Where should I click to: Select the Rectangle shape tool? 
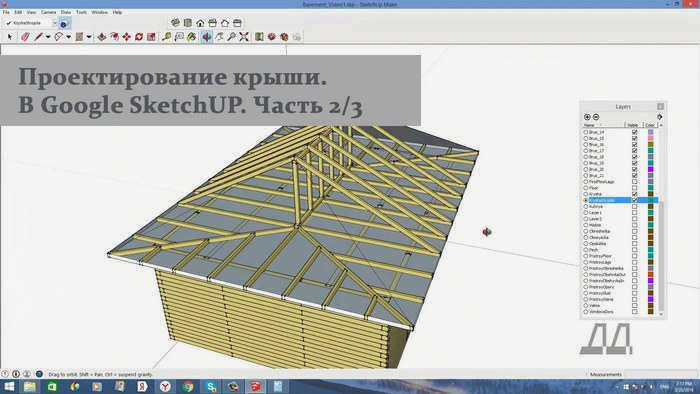(79, 37)
